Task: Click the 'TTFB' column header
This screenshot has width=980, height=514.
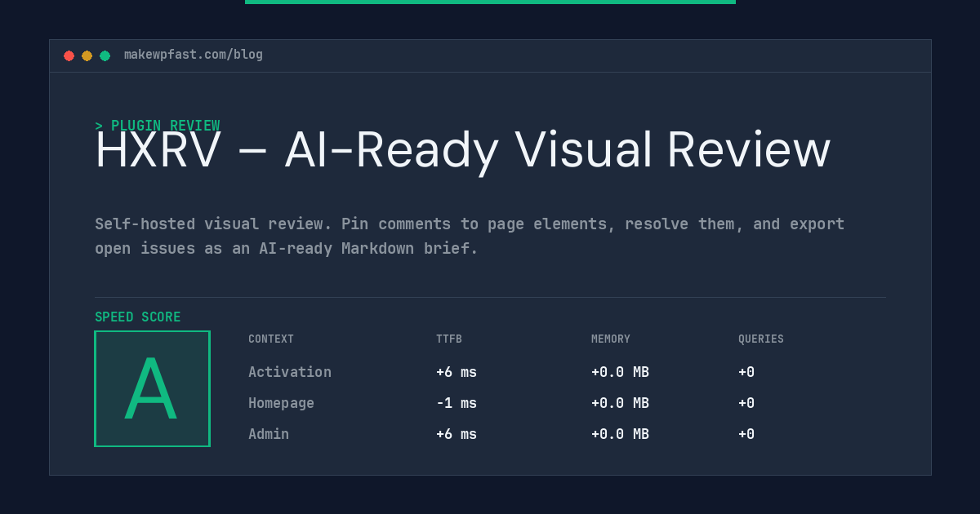Action: (449, 339)
